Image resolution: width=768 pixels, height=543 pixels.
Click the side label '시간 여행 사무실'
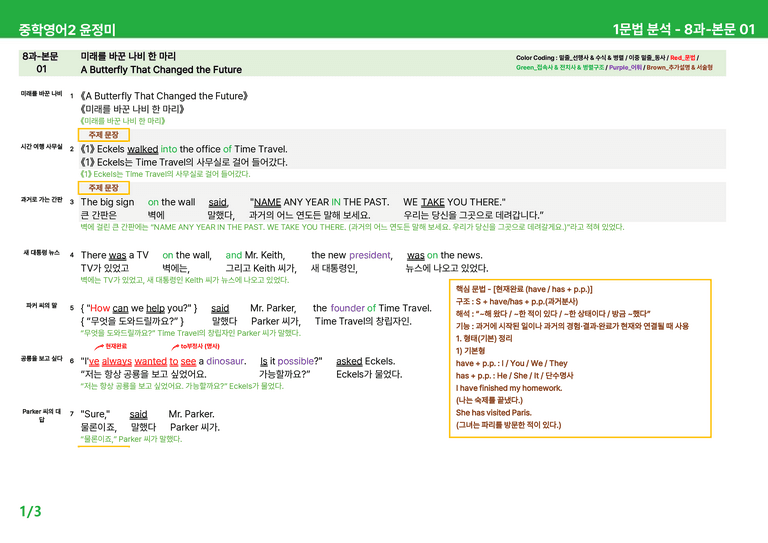pyautogui.click(x=41, y=146)
